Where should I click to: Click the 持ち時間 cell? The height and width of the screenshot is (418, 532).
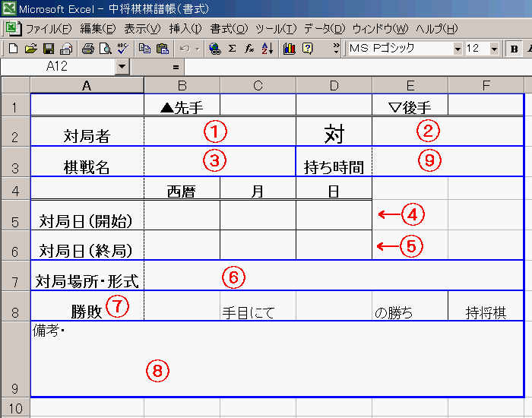(334, 161)
